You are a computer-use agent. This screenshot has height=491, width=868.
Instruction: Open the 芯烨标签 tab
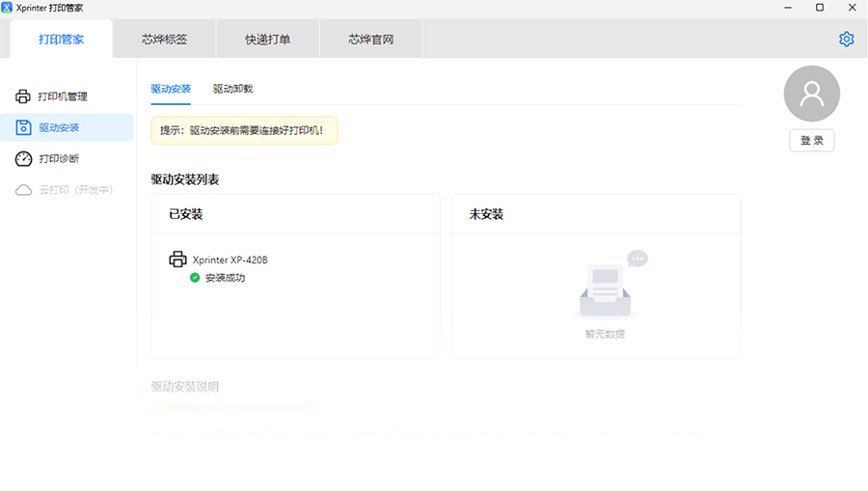tap(164, 40)
